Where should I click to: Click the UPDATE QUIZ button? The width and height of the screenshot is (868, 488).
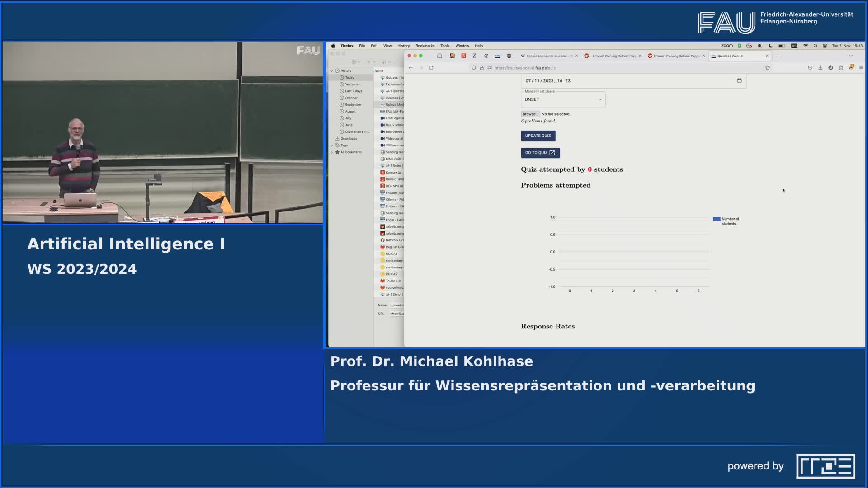pos(538,136)
